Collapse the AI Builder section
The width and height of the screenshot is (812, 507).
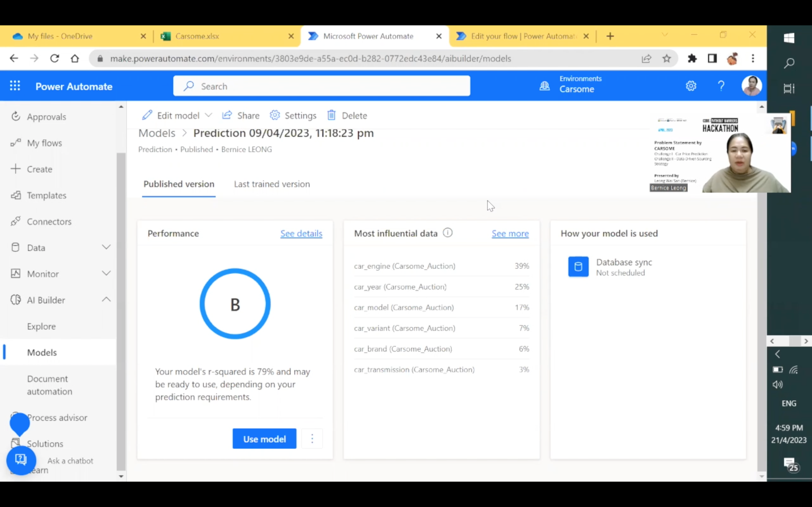pyautogui.click(x=106, y=299)
